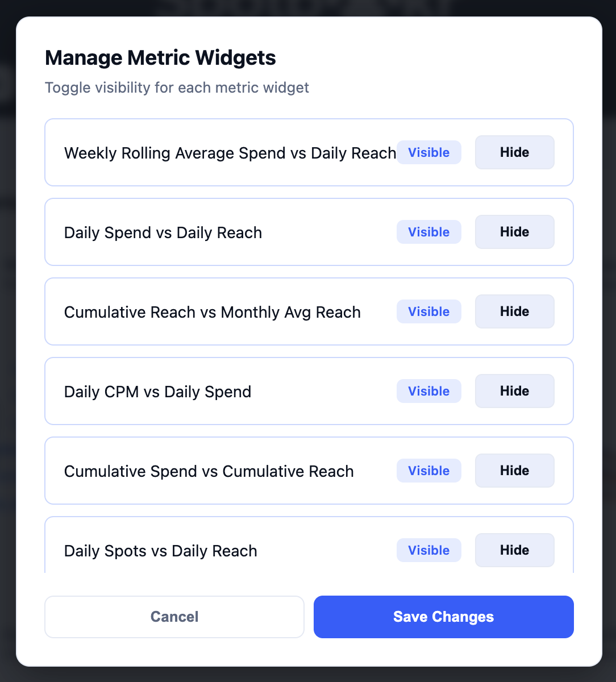Click Visible badge for Daily CPM row
Image resolution: width=616 pixels, height=682 pixels.
428,391
